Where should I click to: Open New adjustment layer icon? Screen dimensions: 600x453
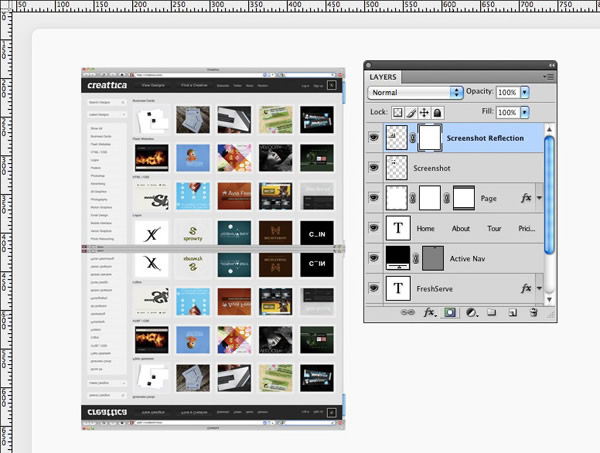pos(471,313)
